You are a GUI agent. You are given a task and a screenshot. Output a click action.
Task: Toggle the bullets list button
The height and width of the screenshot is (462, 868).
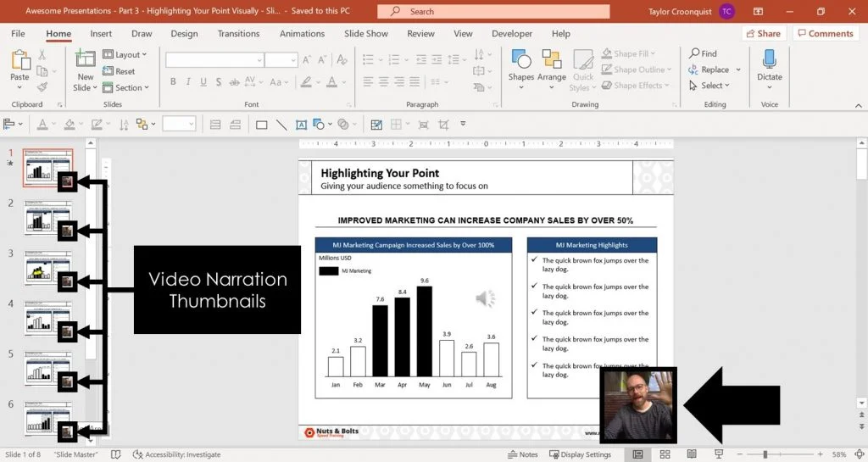point(368,59)
